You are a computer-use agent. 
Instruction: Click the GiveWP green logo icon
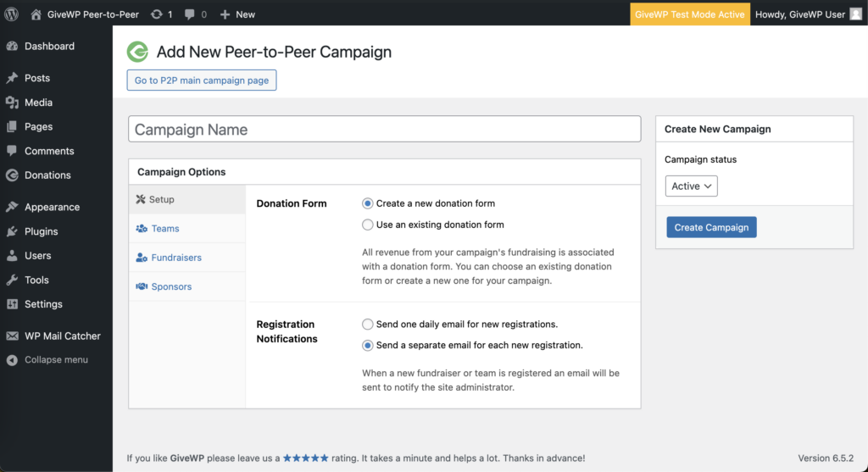[x=138, y=52]
